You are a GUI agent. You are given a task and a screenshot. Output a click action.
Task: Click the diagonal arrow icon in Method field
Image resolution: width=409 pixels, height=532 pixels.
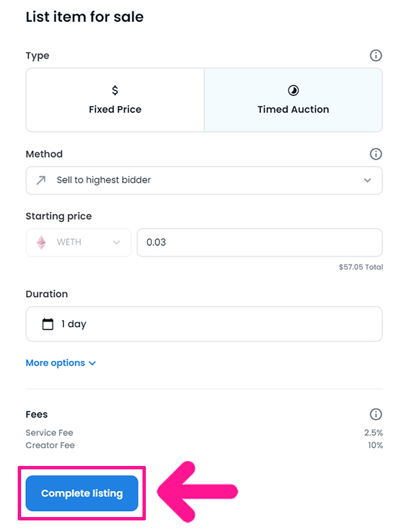(41, 180)
